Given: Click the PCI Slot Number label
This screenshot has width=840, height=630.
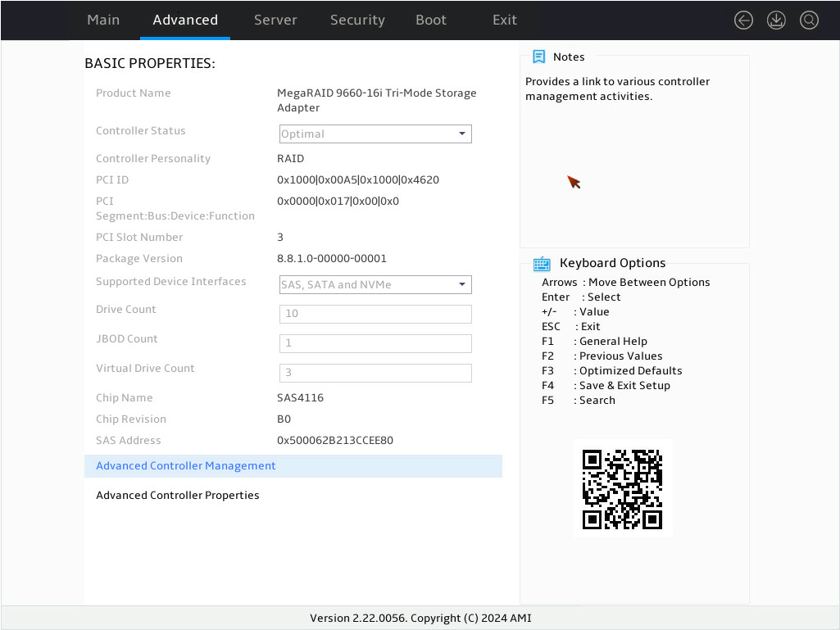Looking at the screenshot, I should click(x=139, y=238).
